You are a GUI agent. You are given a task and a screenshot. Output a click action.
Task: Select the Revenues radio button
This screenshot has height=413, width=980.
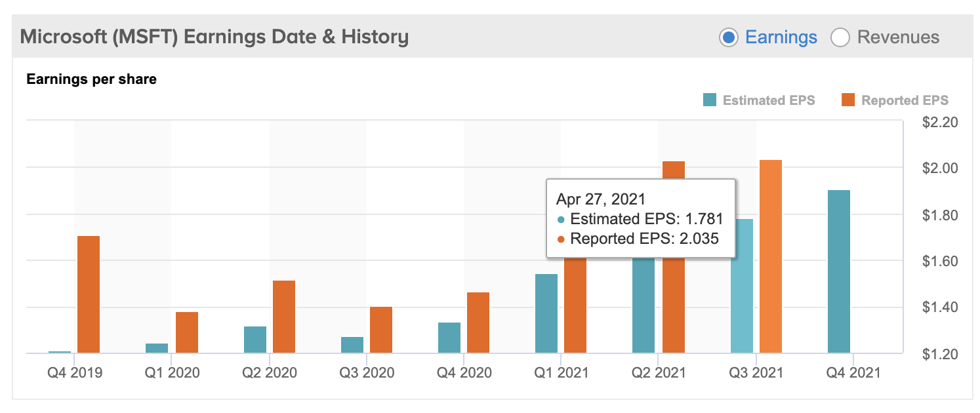(840, 37)
